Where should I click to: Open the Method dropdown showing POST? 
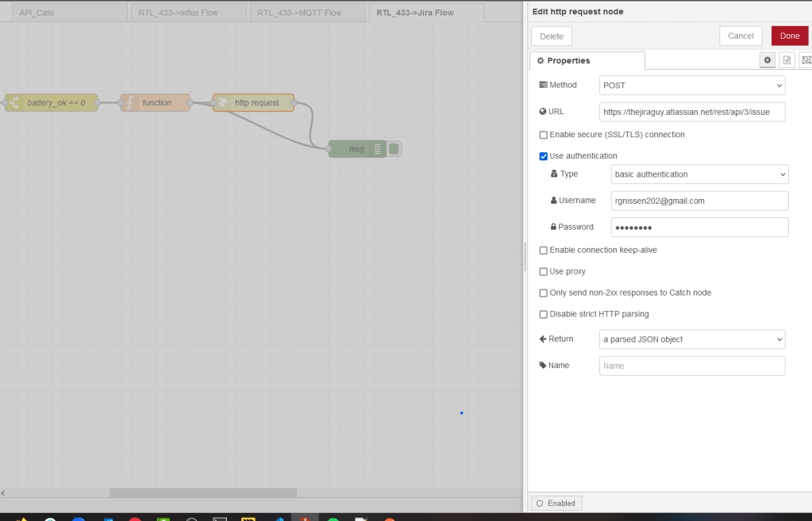(691, 85)
